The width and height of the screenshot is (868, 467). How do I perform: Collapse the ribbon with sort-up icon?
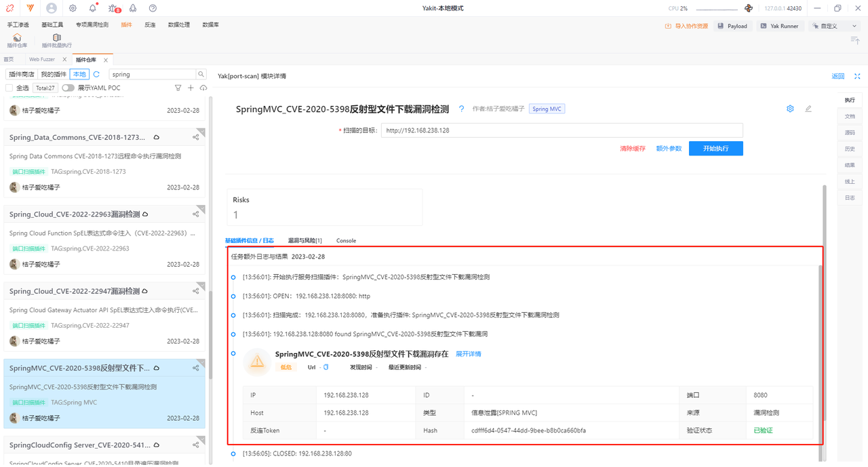pyautogui.click(x=855, y=41)
